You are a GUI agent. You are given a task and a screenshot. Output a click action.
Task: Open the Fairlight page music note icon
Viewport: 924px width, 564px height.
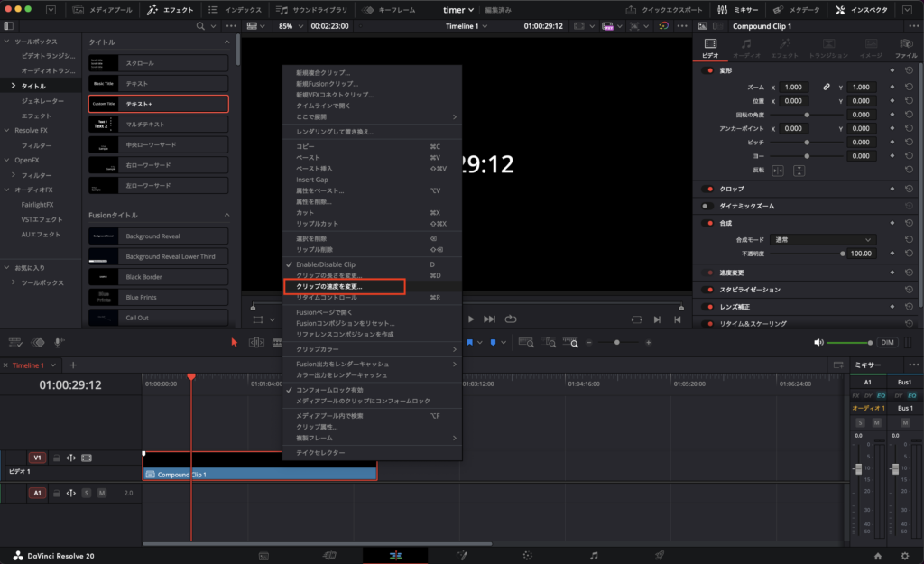point(593,555)
